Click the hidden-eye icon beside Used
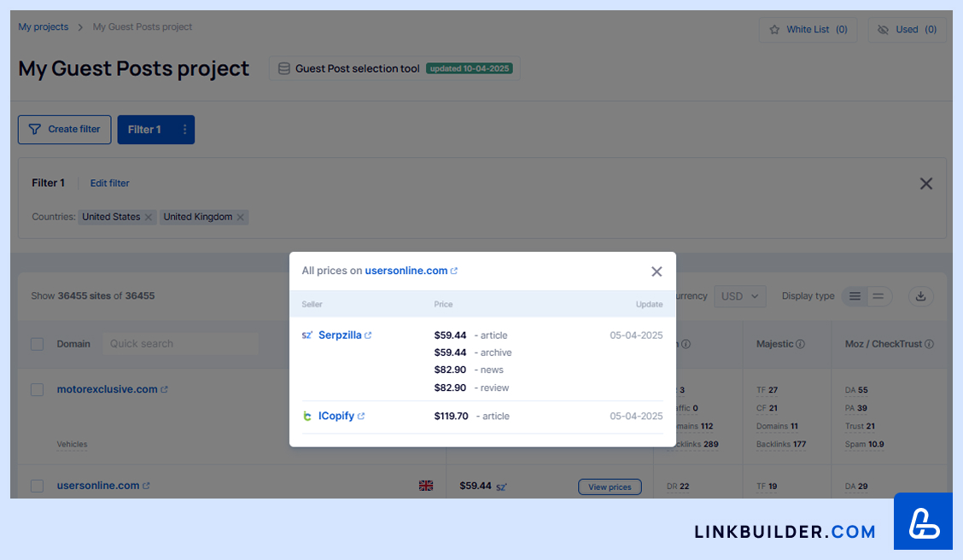963x560 pixels. click(883, 30)
